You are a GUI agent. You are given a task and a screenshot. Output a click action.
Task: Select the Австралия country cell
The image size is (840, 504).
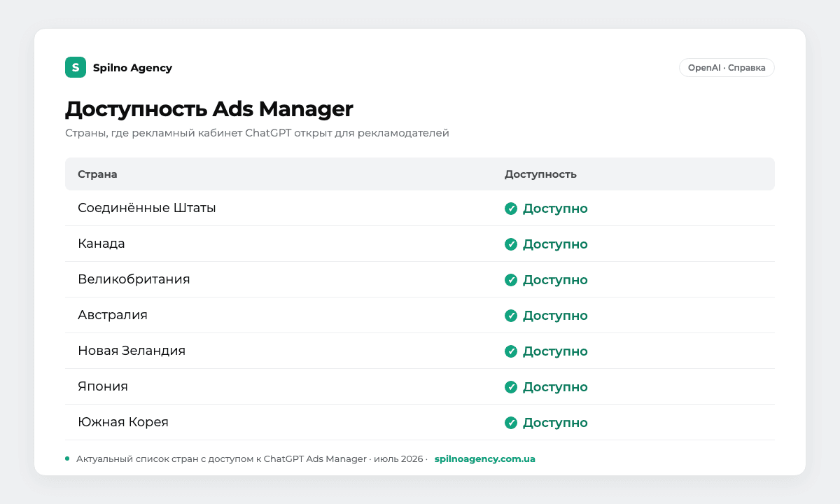coord(113,315)
